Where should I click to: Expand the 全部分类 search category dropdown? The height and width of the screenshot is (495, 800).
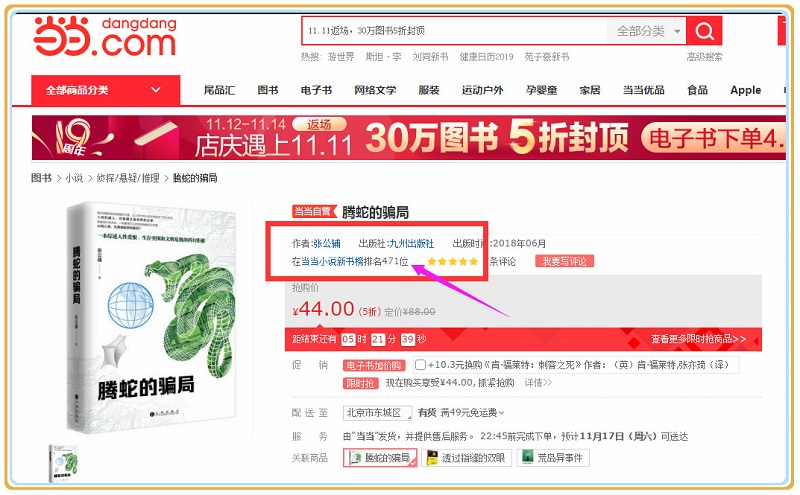pos(646,31)
